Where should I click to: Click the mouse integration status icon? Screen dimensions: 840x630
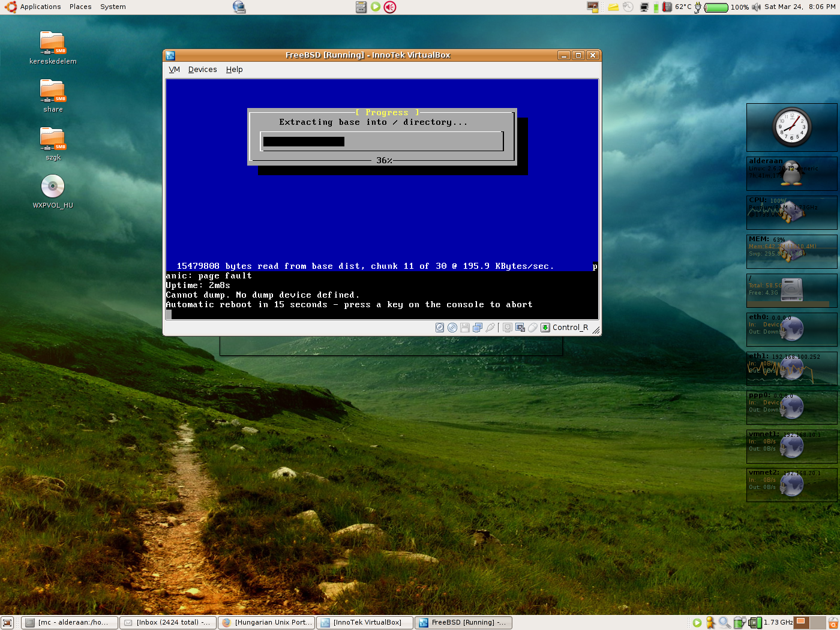pos(533,328)
